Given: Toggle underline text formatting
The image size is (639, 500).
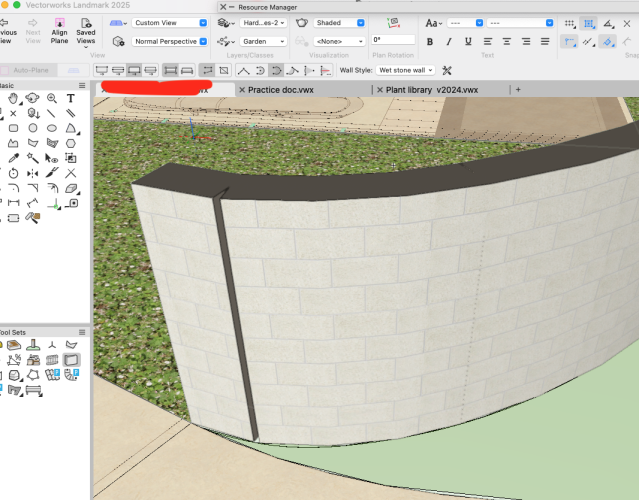Looking at the screenshot, I should coord(469,41).
